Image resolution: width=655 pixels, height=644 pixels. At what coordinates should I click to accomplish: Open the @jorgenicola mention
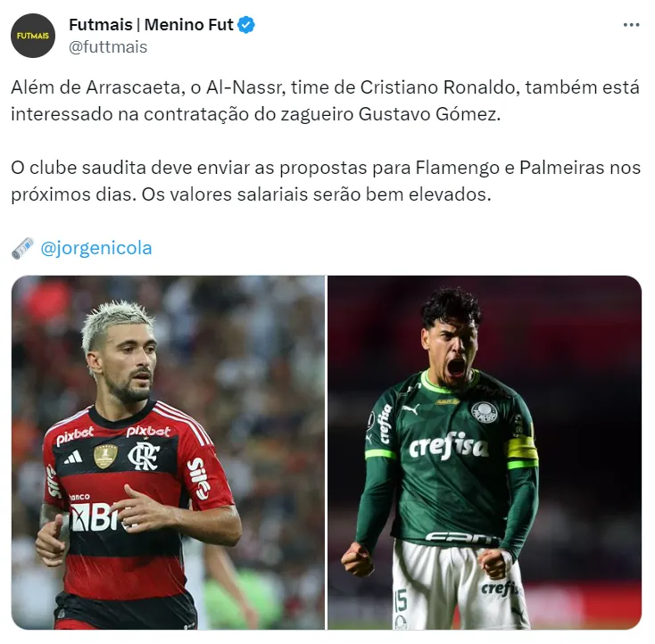(96, 248)
